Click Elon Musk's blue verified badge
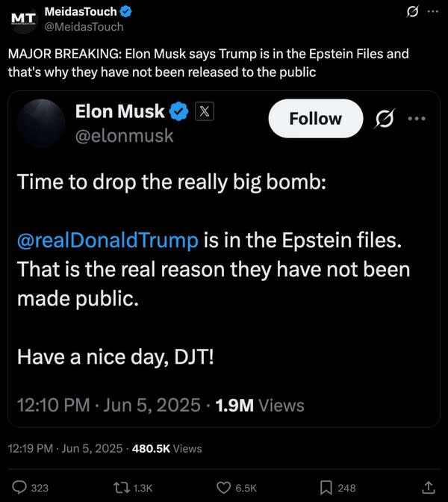Screen dimensions: 448x502 point(179,112)
